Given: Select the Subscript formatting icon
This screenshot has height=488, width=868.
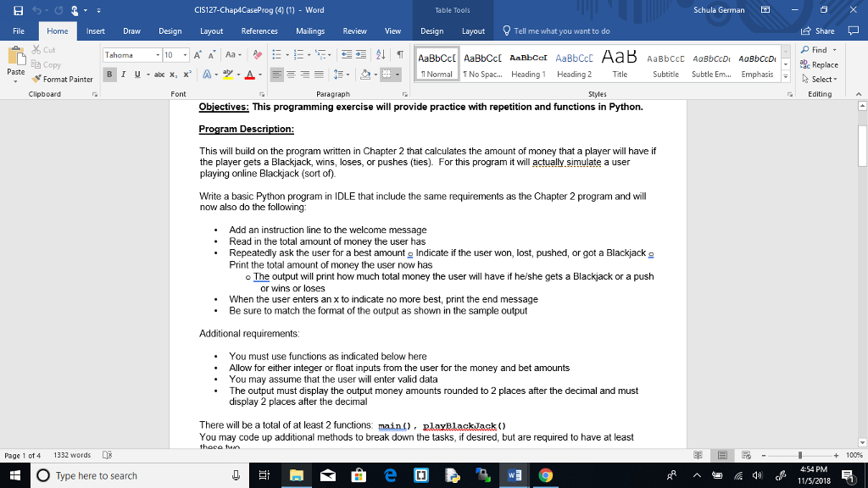Looking at the screenshot, I should point(174,75).
